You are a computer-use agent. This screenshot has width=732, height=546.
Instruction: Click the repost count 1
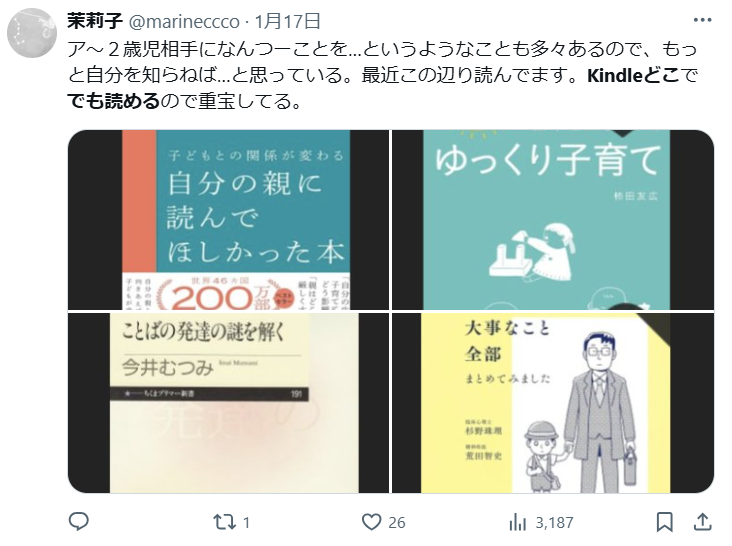tap(246, 523)
